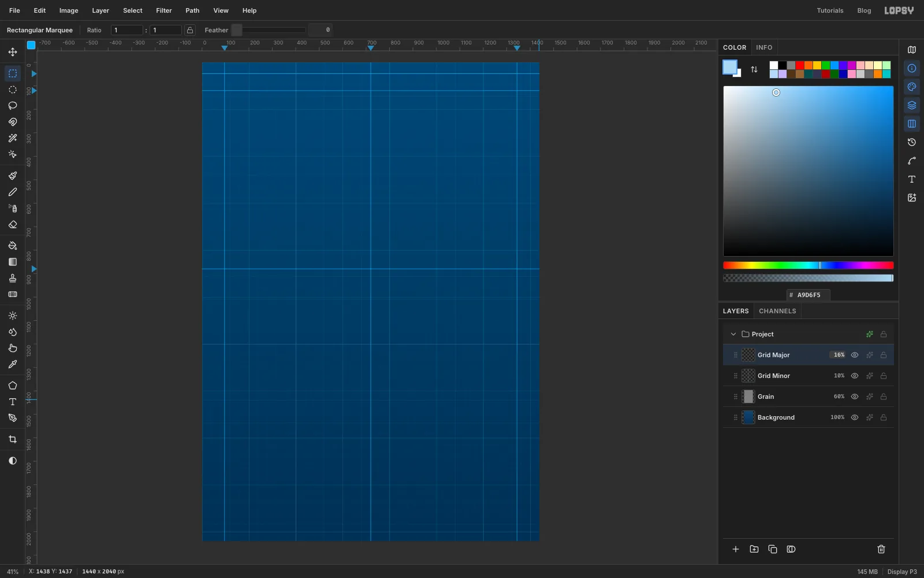This screenshot has height=578, width=924.
Task: Open the Filter menu
Action: pyautogui.click(x=164, y=10)
